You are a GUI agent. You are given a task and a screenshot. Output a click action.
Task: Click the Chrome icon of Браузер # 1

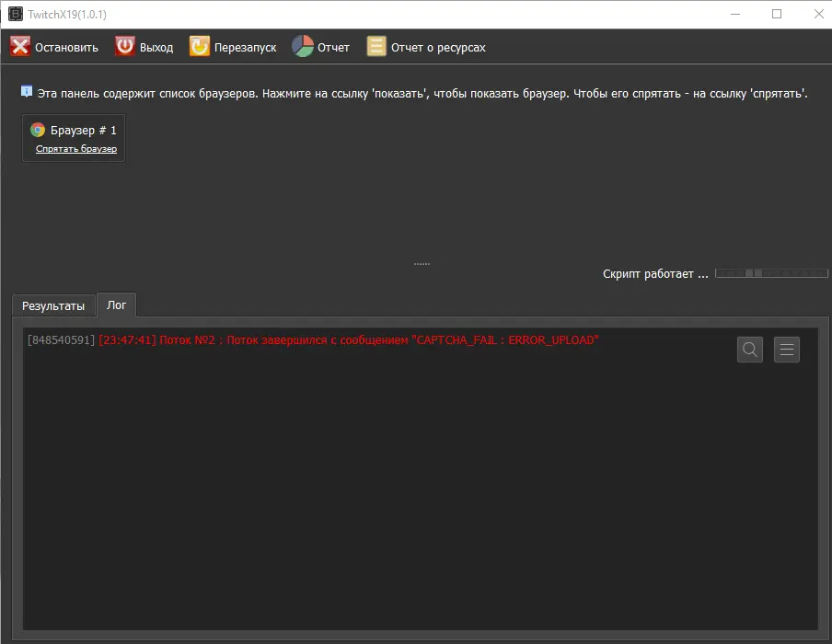point(38,130)
